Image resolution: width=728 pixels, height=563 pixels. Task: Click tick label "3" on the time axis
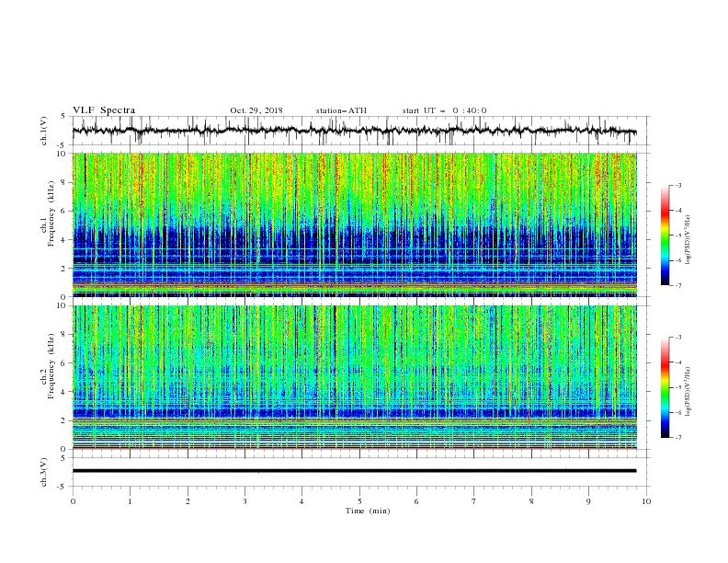pos(245,501)
